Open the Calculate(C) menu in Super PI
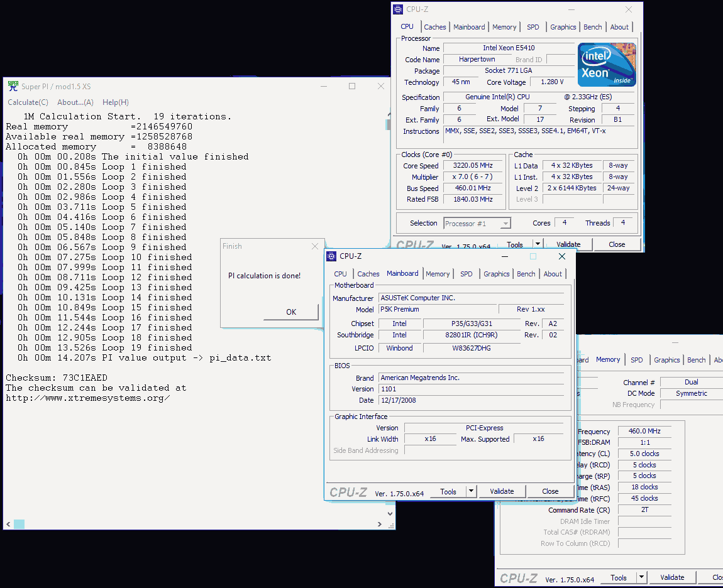 click(28, 102)
